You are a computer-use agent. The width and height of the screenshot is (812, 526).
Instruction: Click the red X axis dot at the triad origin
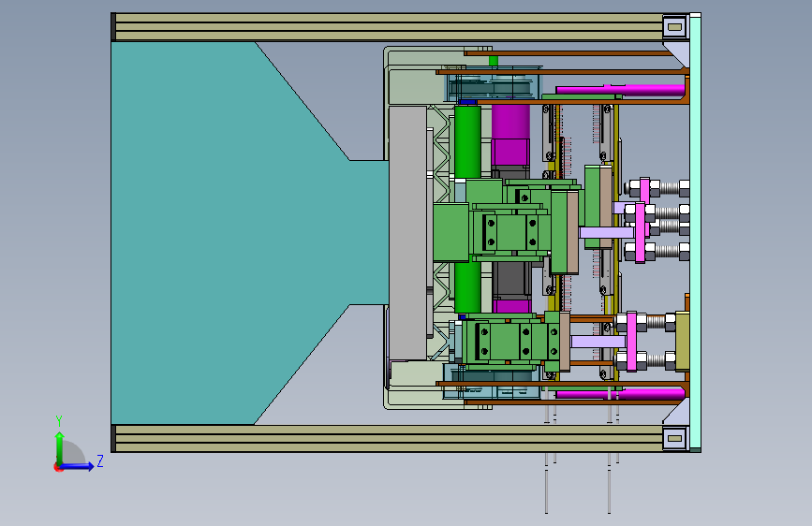click(57, 467)
